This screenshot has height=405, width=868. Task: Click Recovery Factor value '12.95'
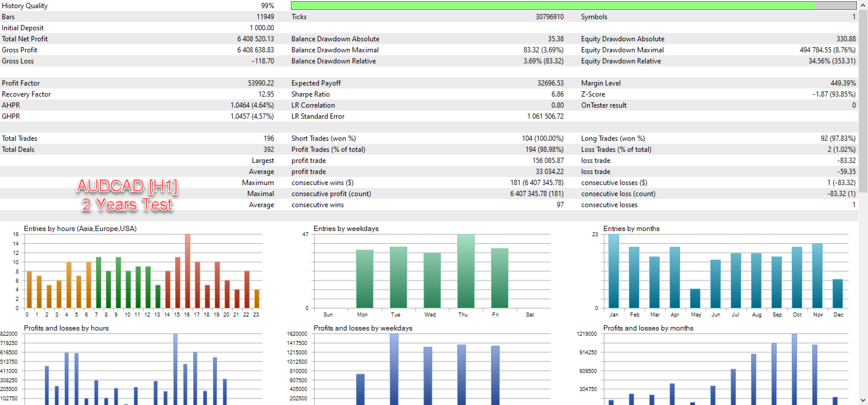tap(266, 94)
